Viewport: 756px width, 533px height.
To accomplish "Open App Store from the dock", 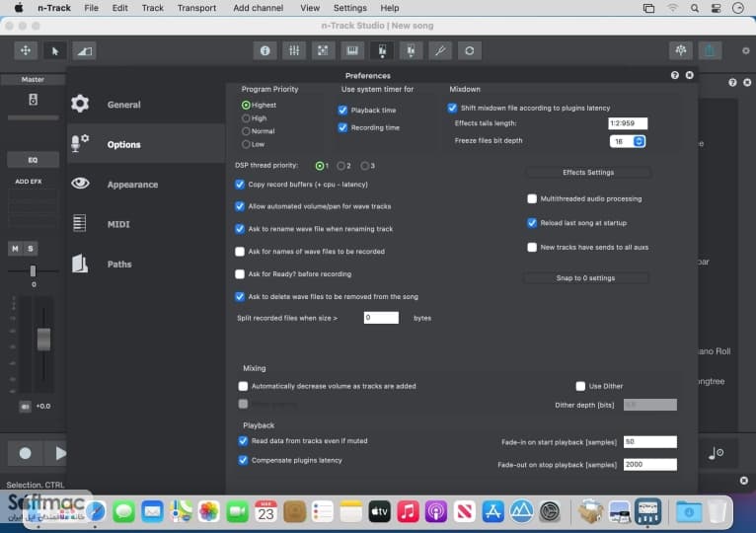I will click(x=492, y=511).
